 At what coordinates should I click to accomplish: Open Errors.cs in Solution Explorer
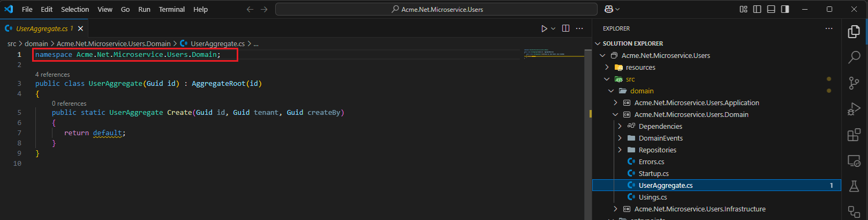[651, 162]
